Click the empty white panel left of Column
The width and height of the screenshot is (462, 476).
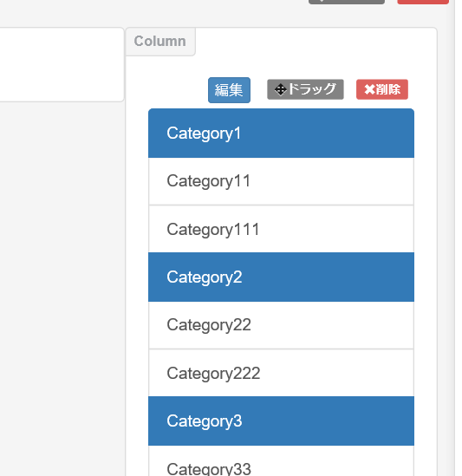pos(62,65)
